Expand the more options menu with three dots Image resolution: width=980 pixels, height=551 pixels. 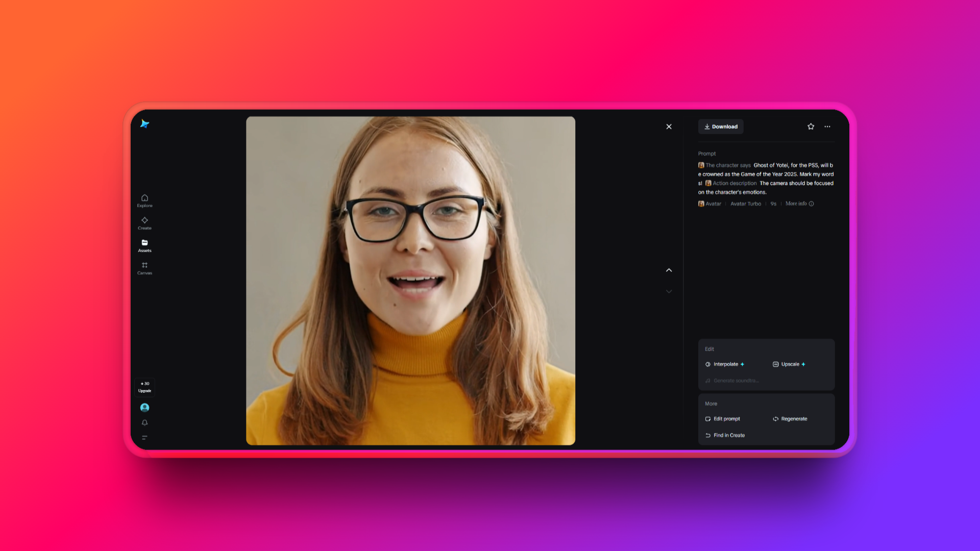[827, 127]
